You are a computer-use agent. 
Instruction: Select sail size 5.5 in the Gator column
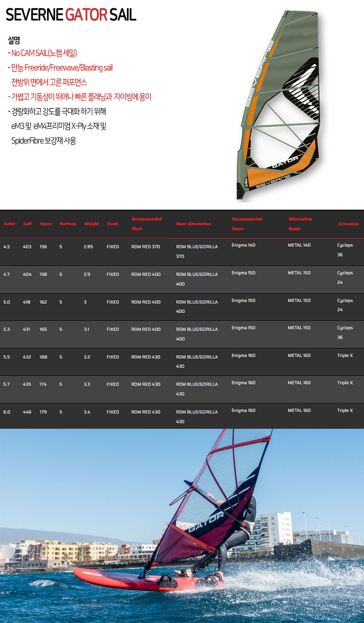pyautogui.click(x=6, y=357)
